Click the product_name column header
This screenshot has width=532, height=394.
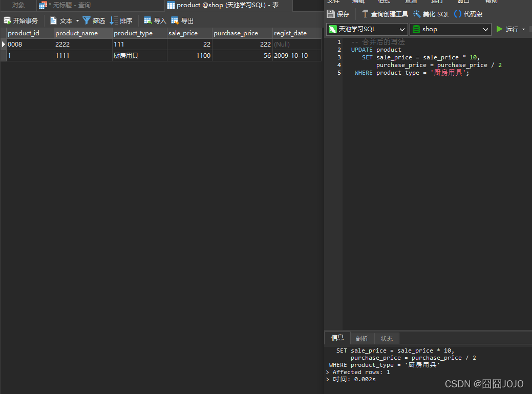83,33
